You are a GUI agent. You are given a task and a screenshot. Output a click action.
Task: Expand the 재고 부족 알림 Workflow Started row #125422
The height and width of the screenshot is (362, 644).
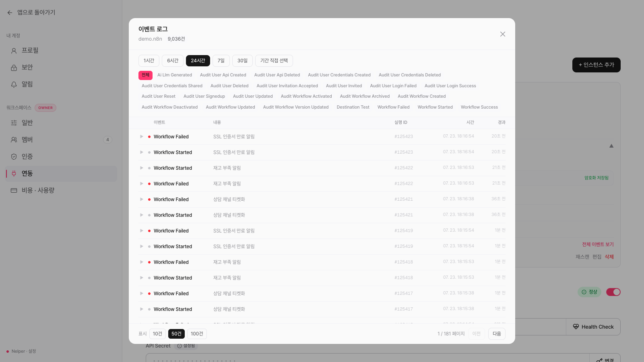pyautogui.click(x=142, y=168)
